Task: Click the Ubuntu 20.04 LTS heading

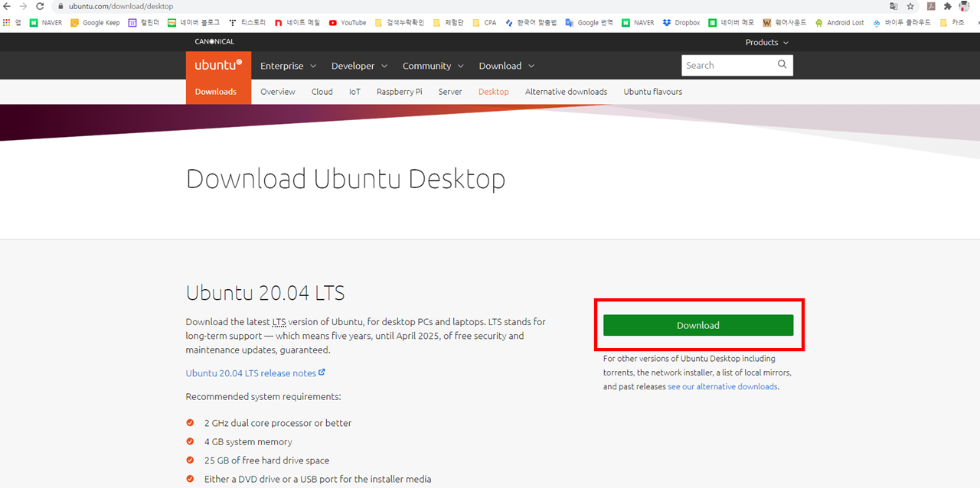Action: pyautogui.click(x=266, y=293)
